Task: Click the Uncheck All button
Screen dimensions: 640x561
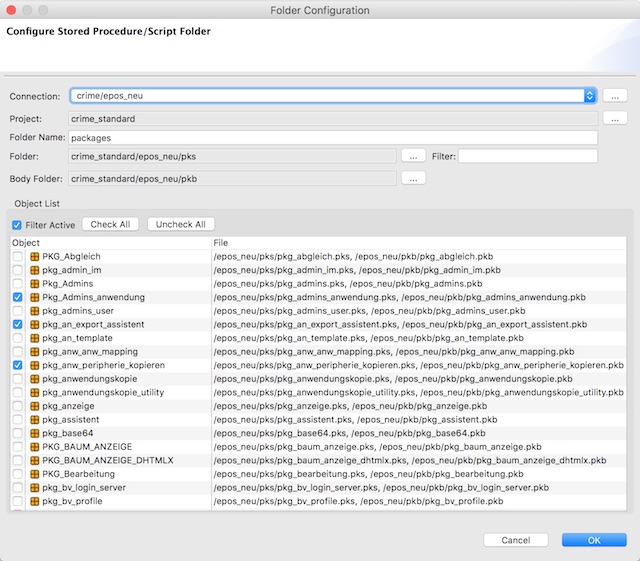Action: (x=180, y=224)
